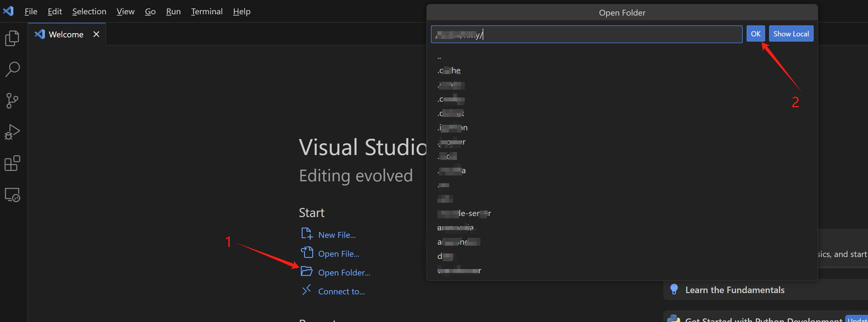Viewport: 868px width, 322px height.
Task: Select the Welcome tab
Action: [66, 34]
